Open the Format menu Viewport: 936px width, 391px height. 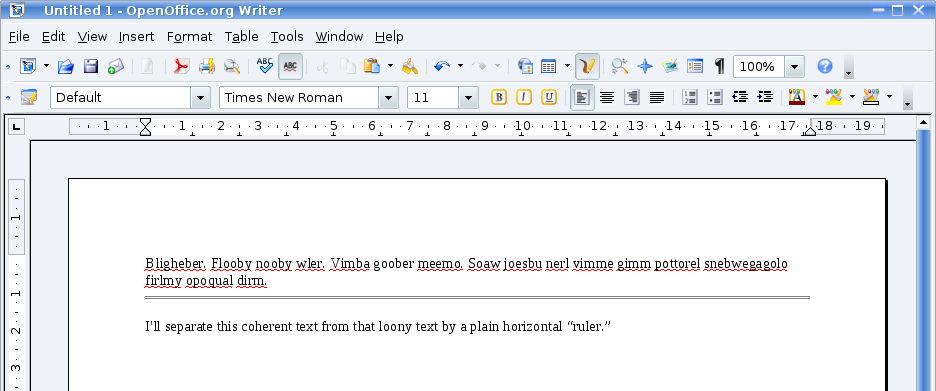(189, 36)
